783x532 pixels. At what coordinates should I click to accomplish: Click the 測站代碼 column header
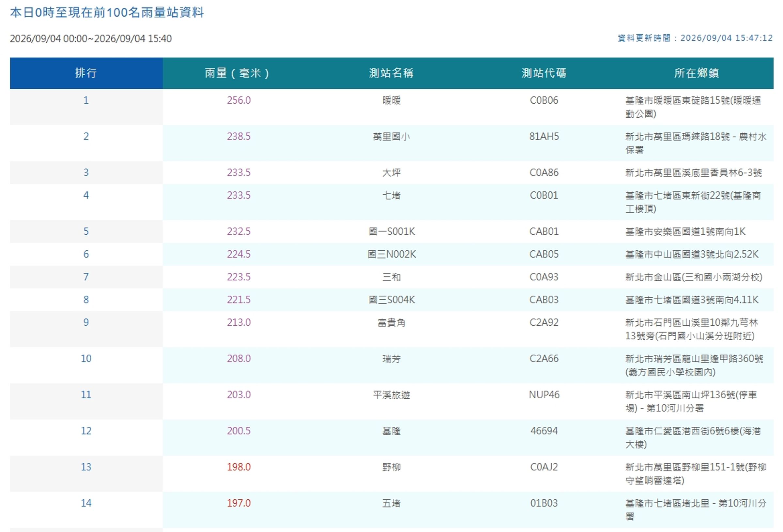544,73
